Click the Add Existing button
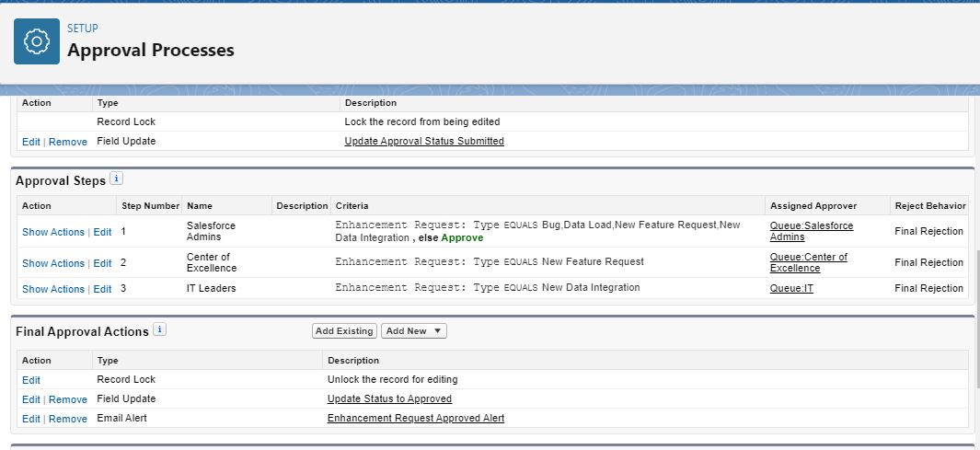Image resolution: width=980 pixels, height=450 pixels. (x=344, y=331)
